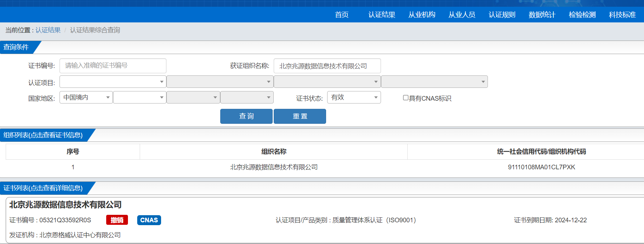The height and width of the screenshot is (244, 644).
Task: Expand the third 认证项目 dropdown
Action: [327, 82]
